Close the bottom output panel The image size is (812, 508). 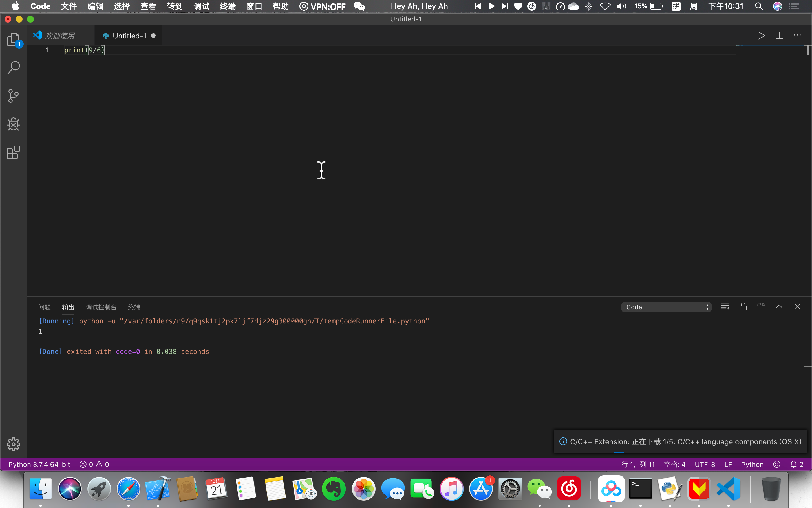[797, 307]
